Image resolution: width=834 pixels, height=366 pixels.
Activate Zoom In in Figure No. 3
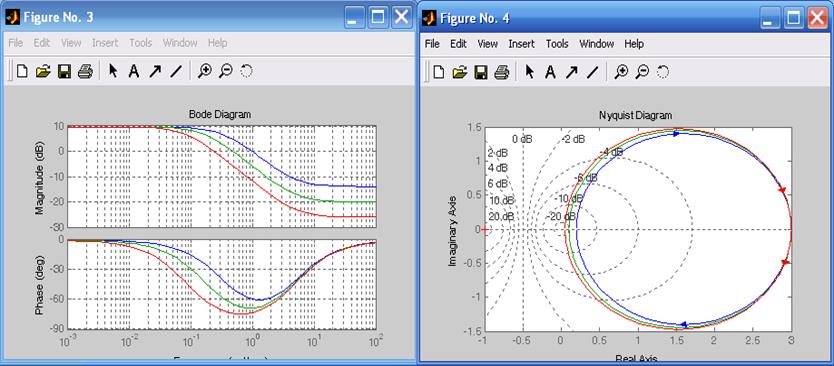(204, 71)
